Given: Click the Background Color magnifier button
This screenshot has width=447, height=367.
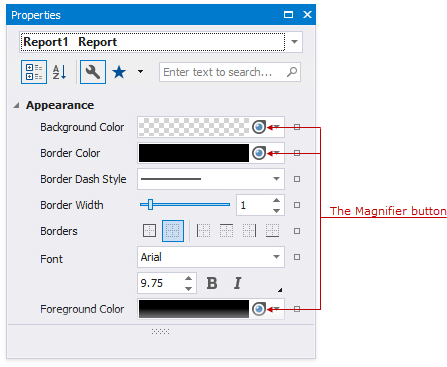Looking at the screenshot, I should tap(259, 127).
